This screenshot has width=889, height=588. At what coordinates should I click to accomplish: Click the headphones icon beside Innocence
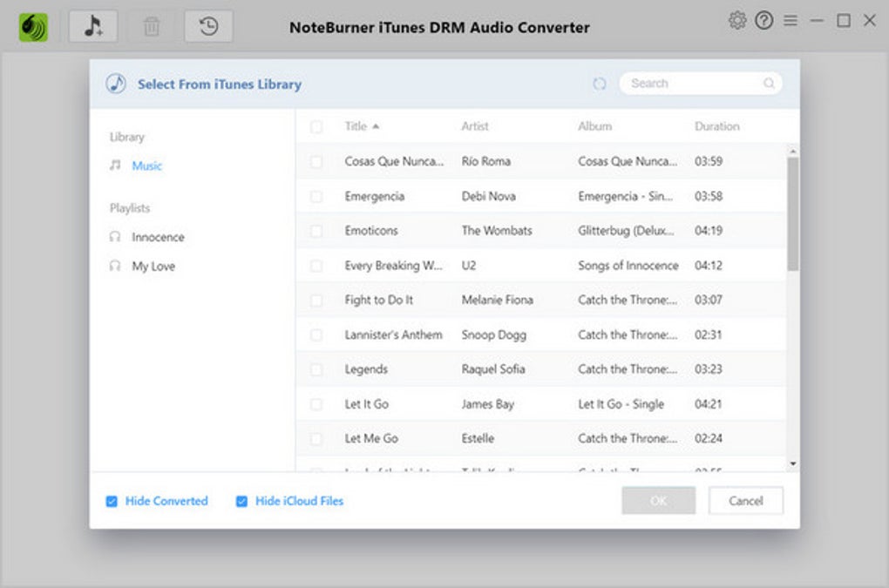(115, 237)
